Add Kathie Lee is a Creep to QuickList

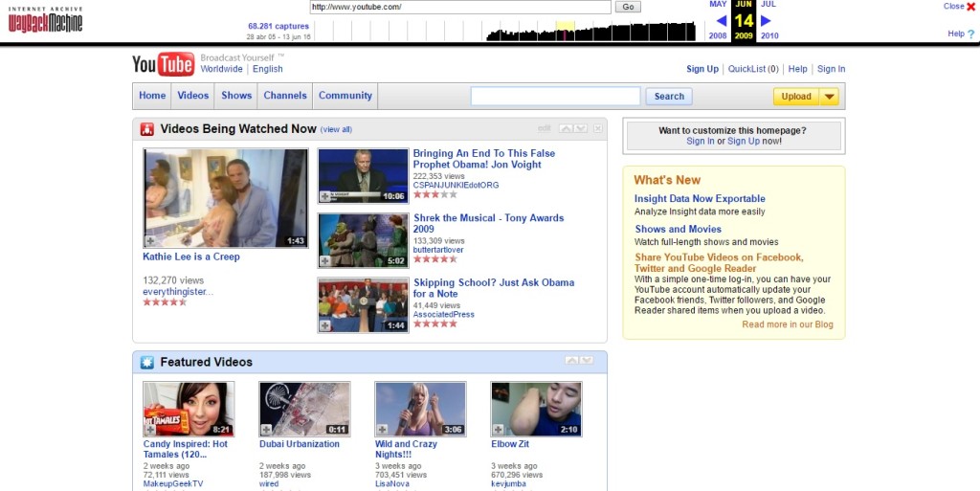coord(150,241)
